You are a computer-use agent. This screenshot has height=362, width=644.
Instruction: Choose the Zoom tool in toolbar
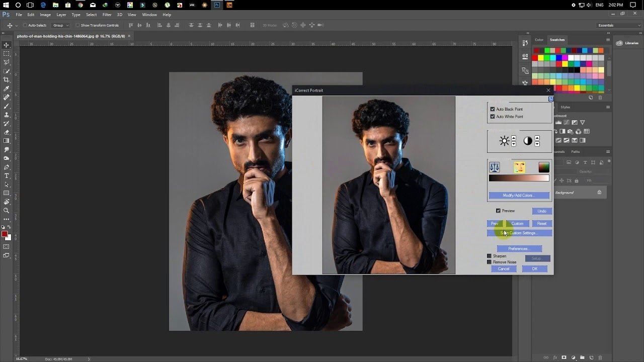coord(7,210)
